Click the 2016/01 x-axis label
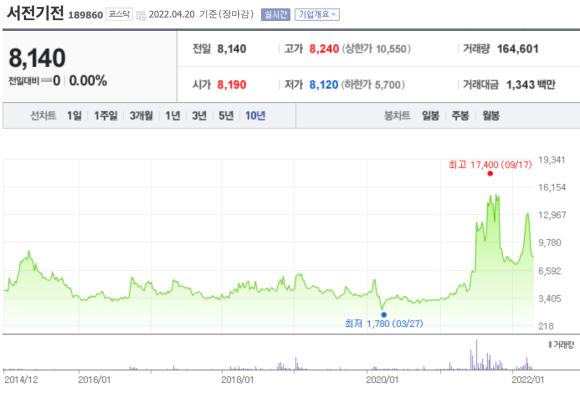This screenshot has width=580, height=393. pos(94,380)
